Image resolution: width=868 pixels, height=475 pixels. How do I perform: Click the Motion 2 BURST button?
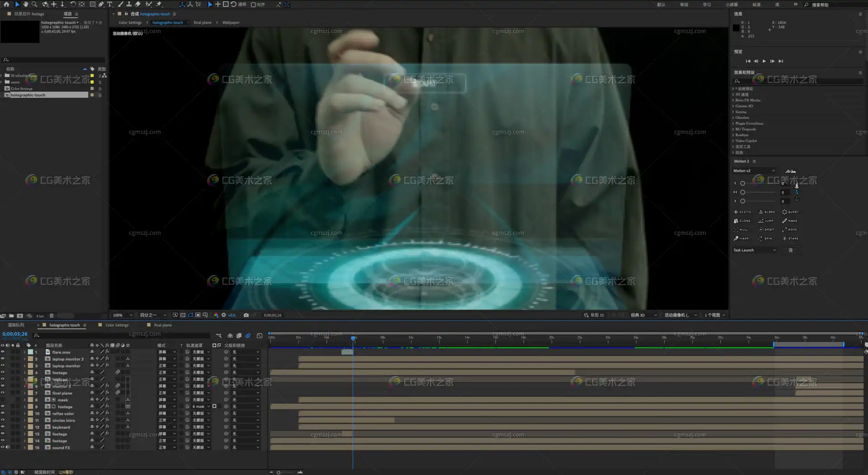[x=790, y=212]
